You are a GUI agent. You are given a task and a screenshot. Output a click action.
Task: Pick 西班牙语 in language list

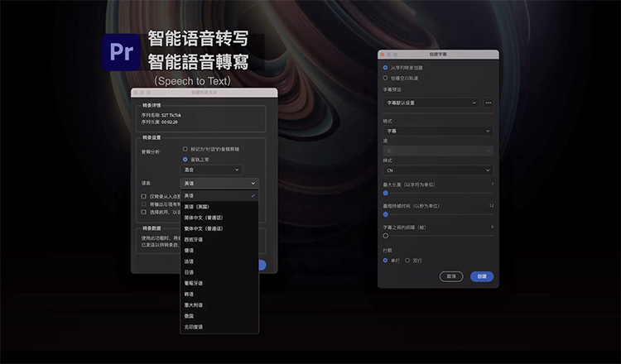(x=219, y=239)
